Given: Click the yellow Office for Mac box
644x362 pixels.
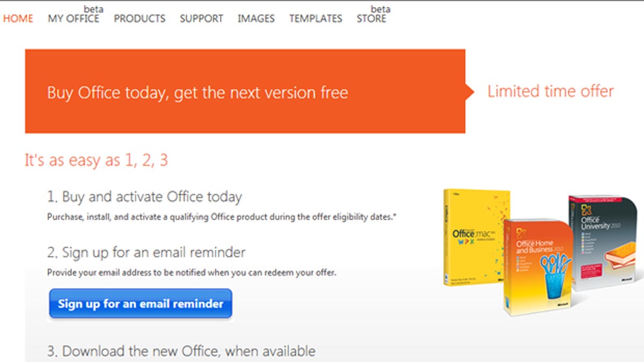Looking at the screenshot, I should (472, 236).
